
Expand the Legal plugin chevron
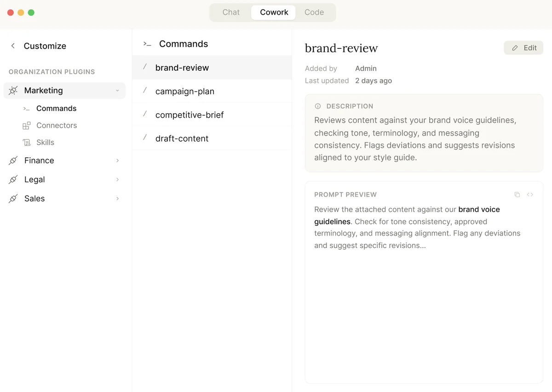coord(117,179)
